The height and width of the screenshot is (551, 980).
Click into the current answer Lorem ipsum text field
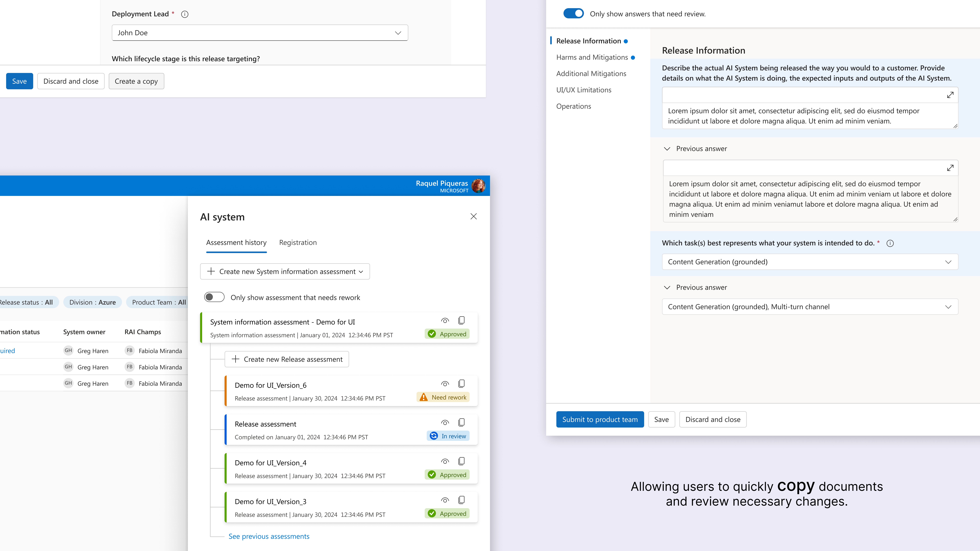[810, 116]
